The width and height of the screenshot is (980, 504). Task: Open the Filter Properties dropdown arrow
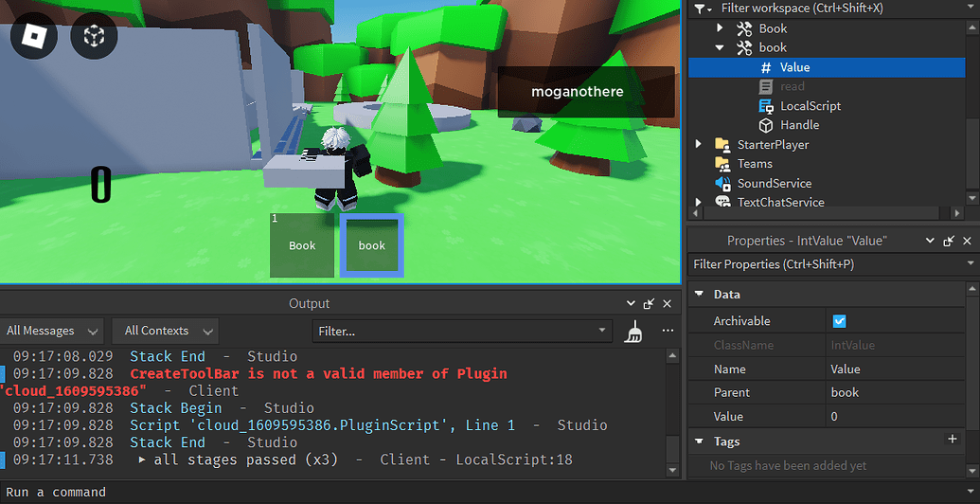(x=971, y=264)
